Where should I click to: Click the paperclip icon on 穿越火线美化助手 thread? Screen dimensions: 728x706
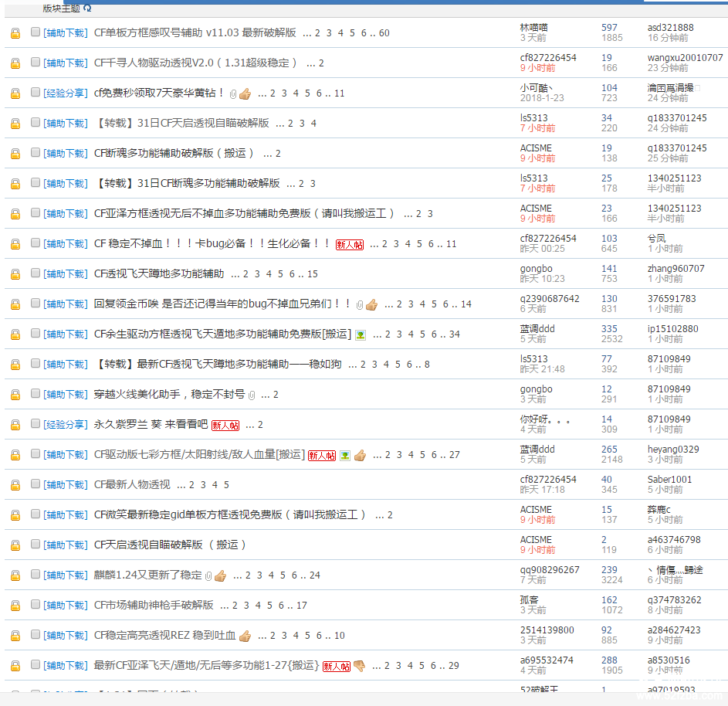(x=252, y=395)
